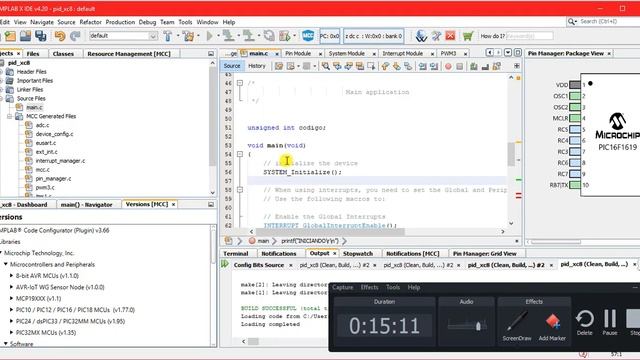Collapse the Microcontrollers and Peripherals node
This screenshot has height=360, width=640.
tap(6, 264)
